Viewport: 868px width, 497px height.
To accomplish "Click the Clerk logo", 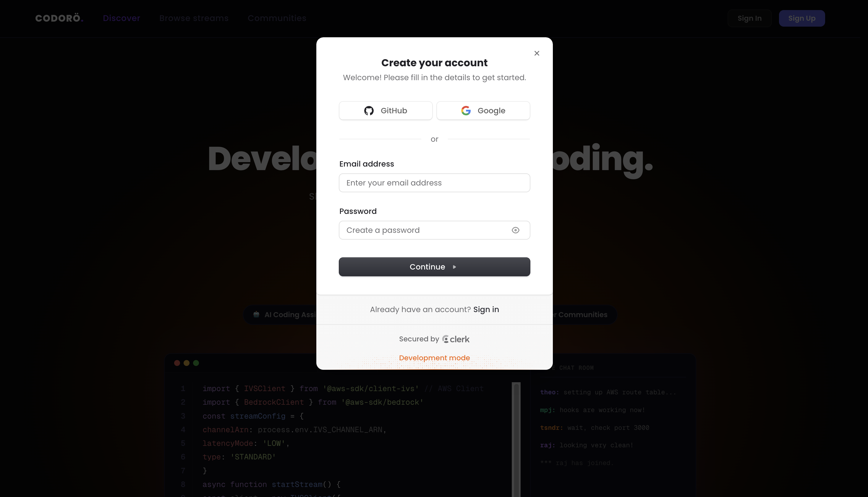I will (x=456, y=339).
